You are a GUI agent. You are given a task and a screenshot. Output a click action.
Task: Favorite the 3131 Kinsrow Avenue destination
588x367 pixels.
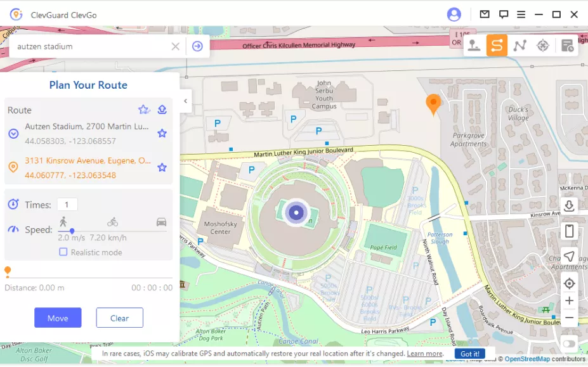(162, 167)
